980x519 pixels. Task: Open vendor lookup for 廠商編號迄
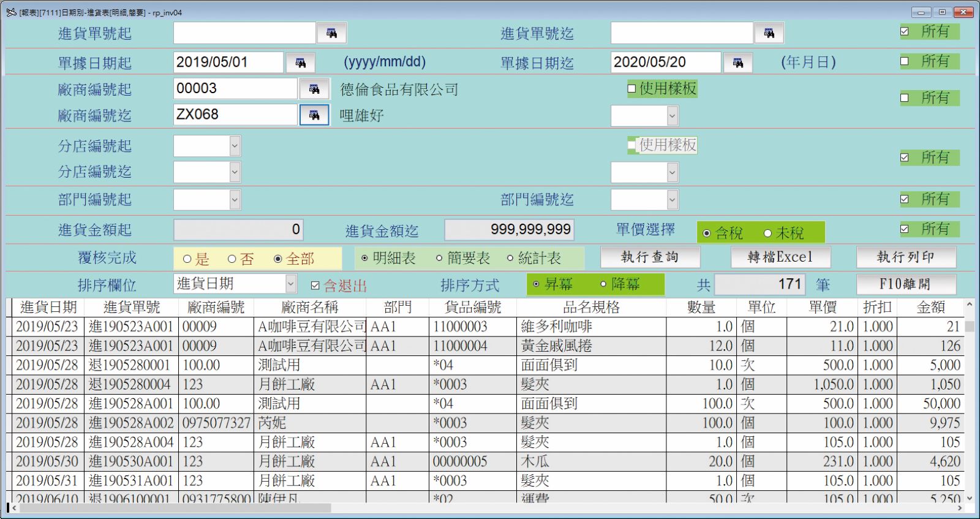click(x=314, y=115)
